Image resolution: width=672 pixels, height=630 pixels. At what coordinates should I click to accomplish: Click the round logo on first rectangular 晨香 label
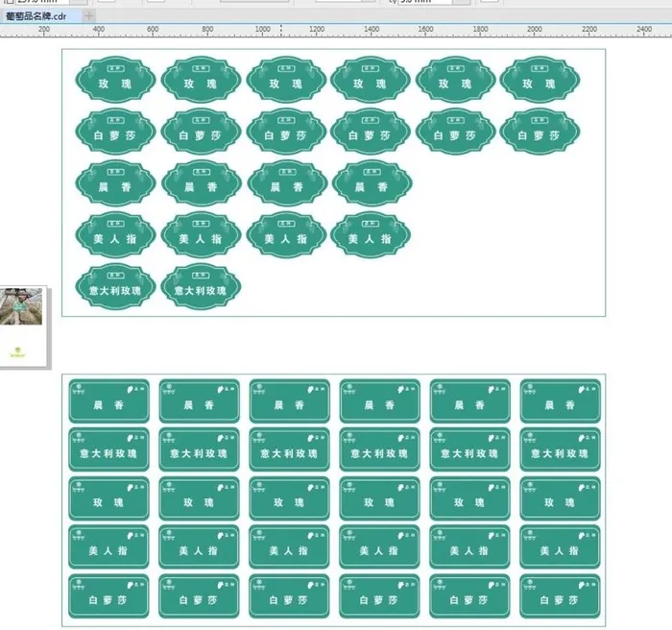pos(81,388)
